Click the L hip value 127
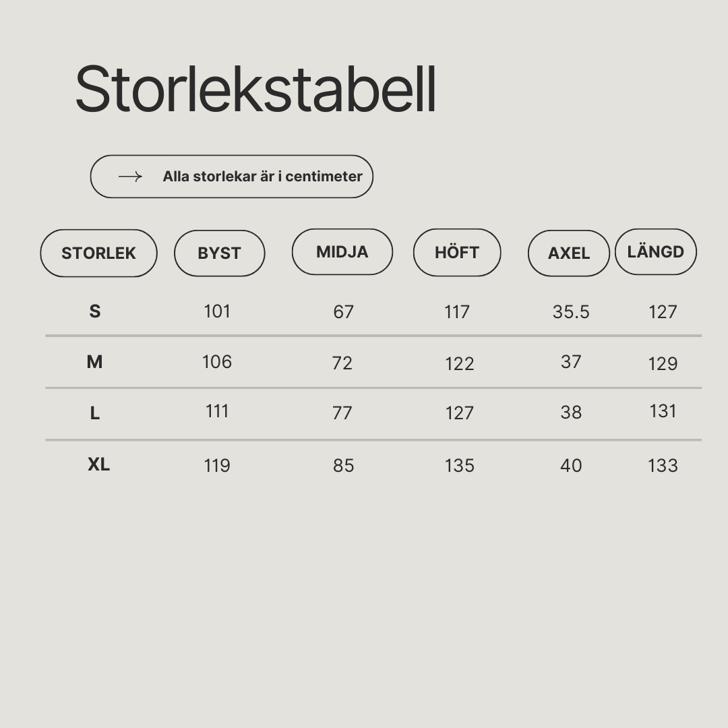728x728 pixels. pyautogui.click(x=460, y=413)
